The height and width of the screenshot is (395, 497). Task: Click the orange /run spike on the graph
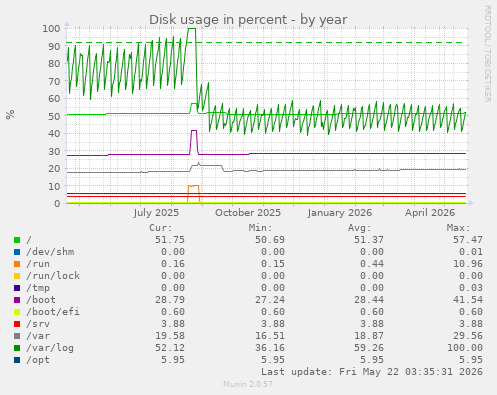tap(193, 186)
